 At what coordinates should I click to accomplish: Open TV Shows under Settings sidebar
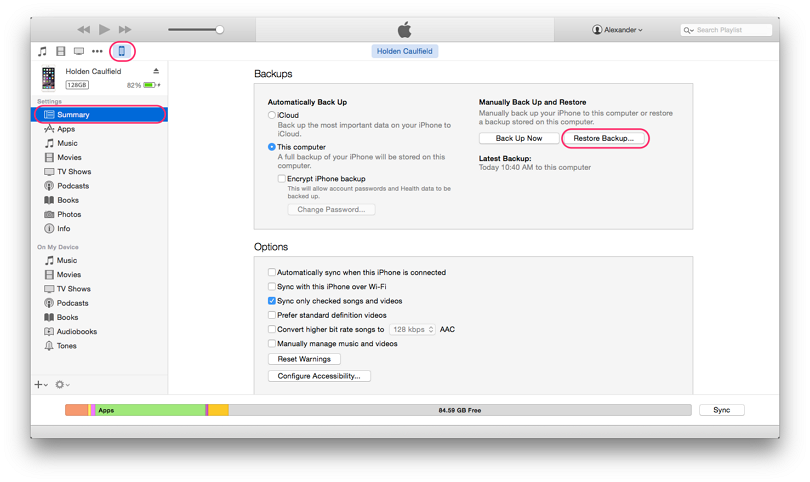coord(74,172)
